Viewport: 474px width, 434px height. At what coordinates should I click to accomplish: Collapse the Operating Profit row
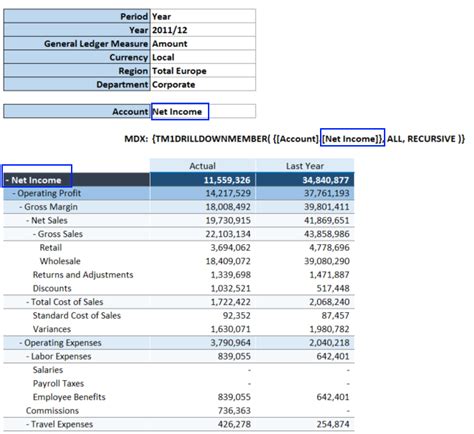coord(14,193)
